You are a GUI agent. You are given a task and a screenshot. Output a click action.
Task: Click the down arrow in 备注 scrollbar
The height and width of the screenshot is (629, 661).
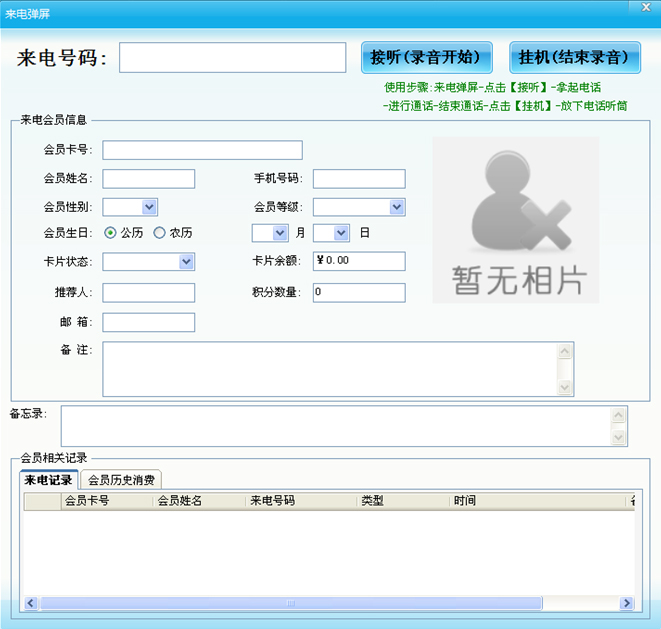pos(565,387)
